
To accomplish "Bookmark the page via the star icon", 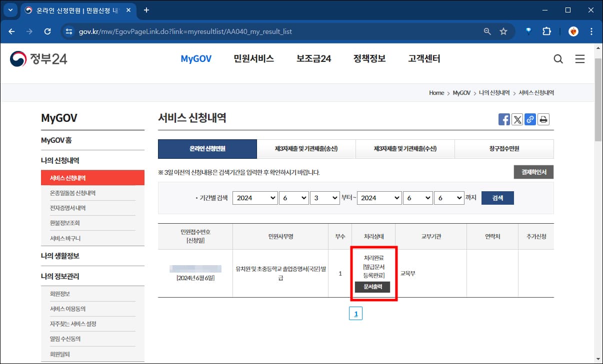I will (503, 30).
